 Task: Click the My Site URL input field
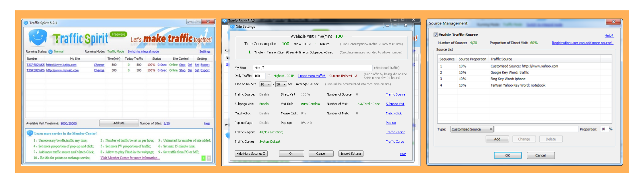click(313, 68)
